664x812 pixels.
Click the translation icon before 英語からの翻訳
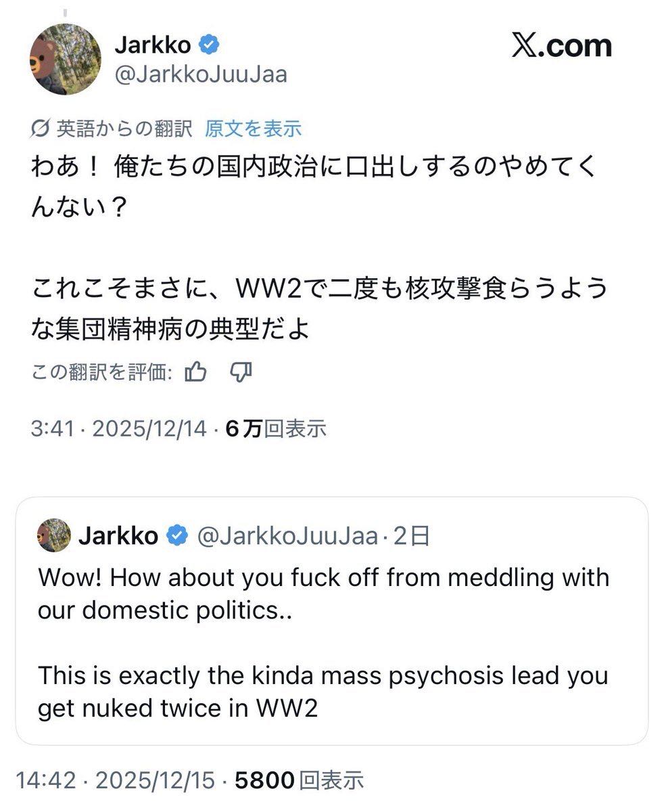41,128
